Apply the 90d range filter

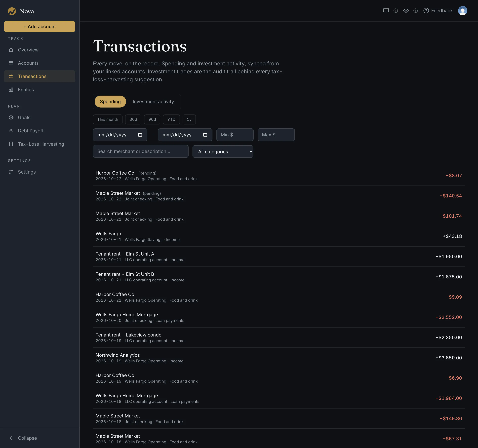click(152, 119)
